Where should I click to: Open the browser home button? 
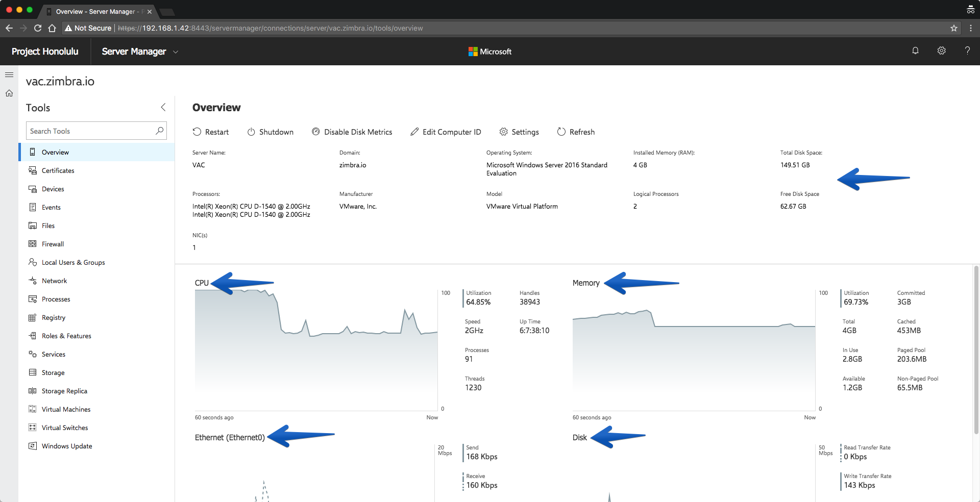pyautogui.click(x=52, y=28)
